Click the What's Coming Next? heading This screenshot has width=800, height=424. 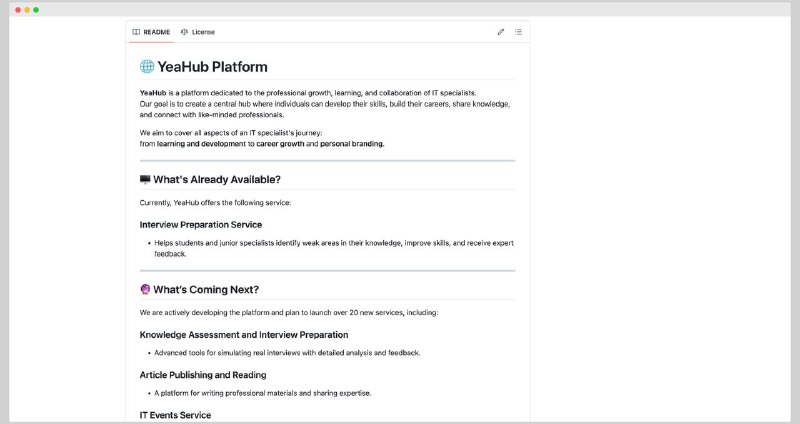[x=206, y=290]
